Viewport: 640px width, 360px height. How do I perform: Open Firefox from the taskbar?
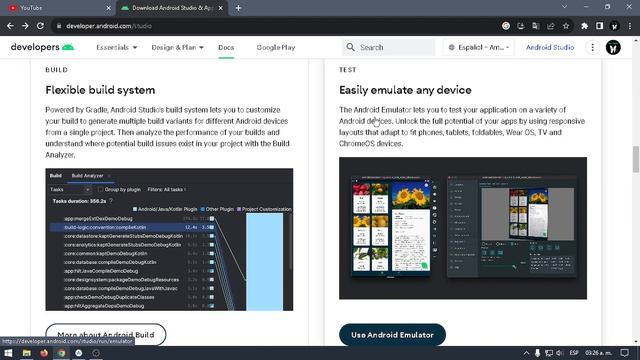pos(44,353)
